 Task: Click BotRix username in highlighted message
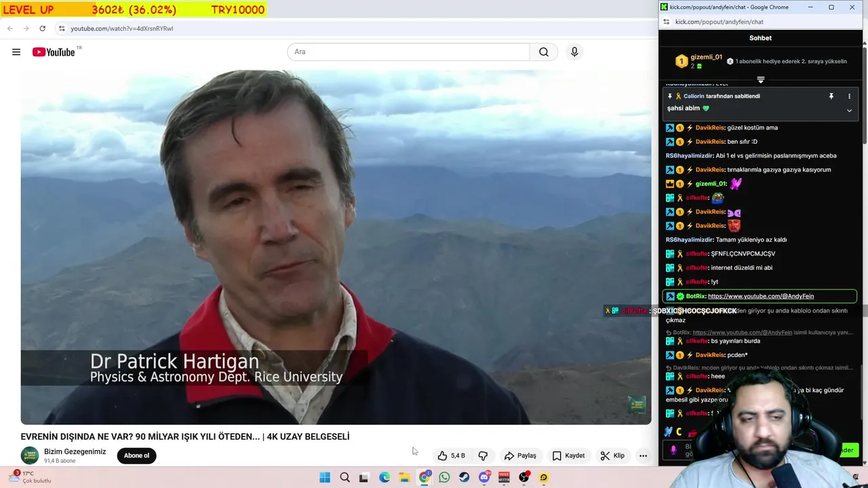pos(696,296)
